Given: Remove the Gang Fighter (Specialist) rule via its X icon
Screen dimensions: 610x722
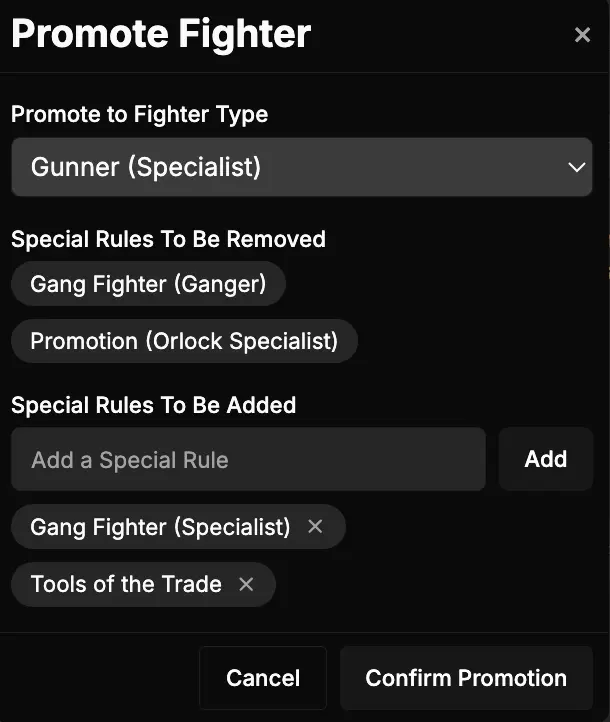Looking at the screenshot, I should click(315, 526).
